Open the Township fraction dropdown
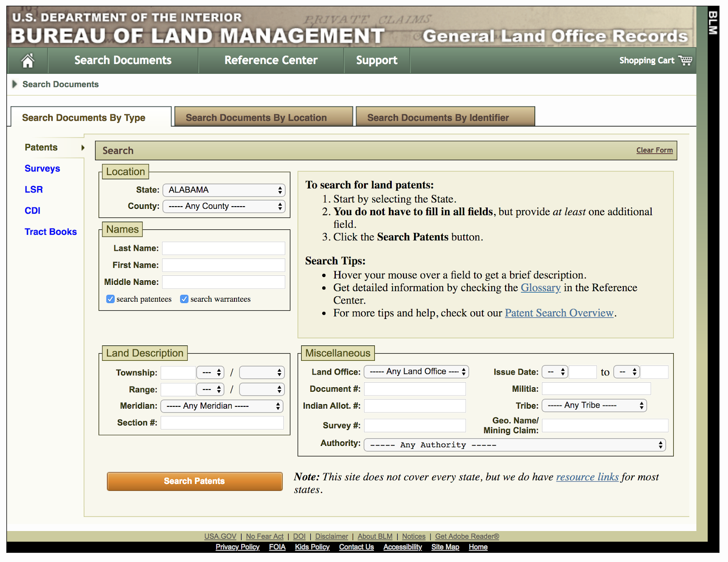 [262, 373]
